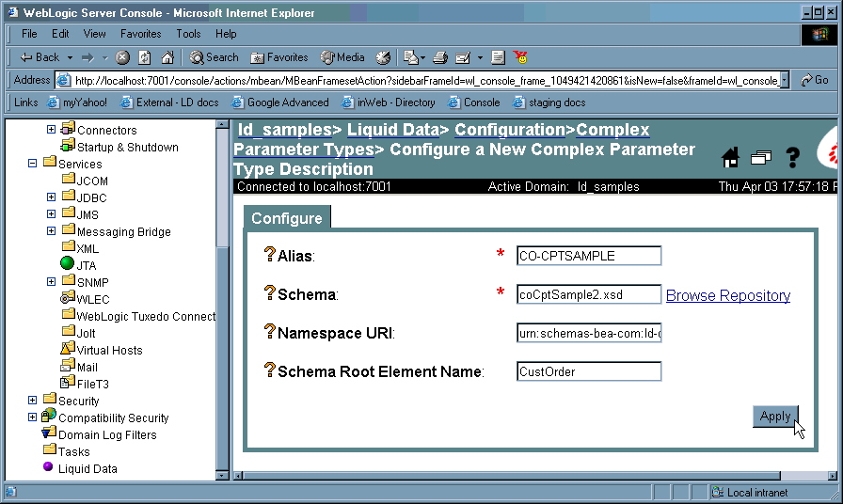Open the Console link in Links bar
843x504 pixels.
(x=474, y=102)
